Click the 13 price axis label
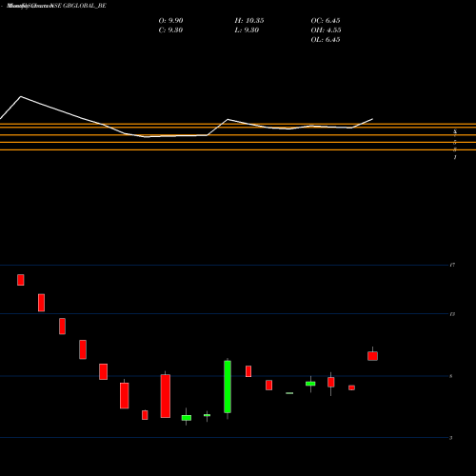 coord(452,314)
